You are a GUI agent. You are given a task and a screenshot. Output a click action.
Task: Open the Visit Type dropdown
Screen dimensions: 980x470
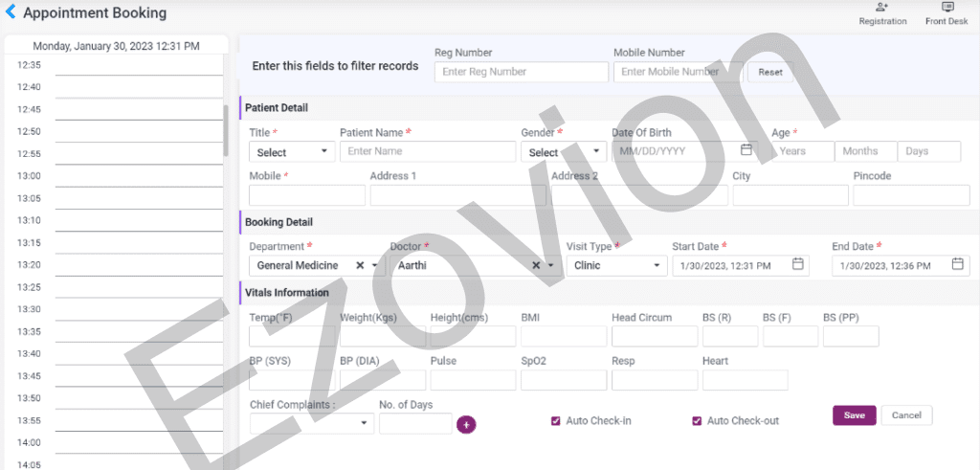coord(617,265)
